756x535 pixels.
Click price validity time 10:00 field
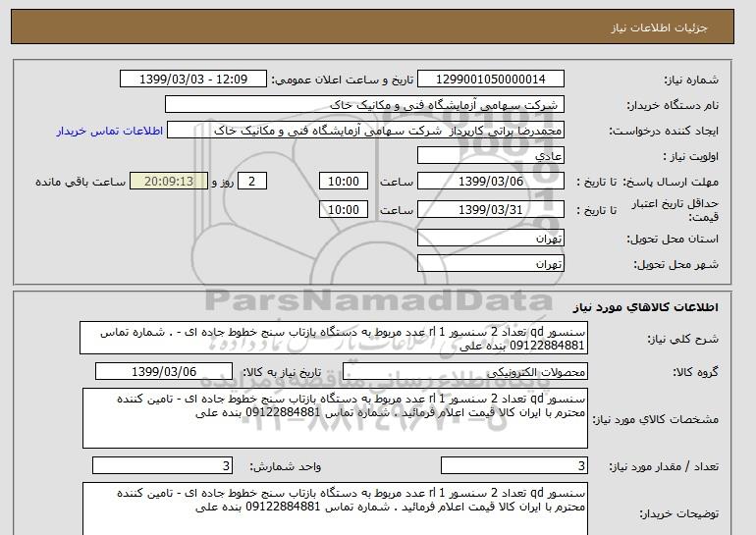344,210
